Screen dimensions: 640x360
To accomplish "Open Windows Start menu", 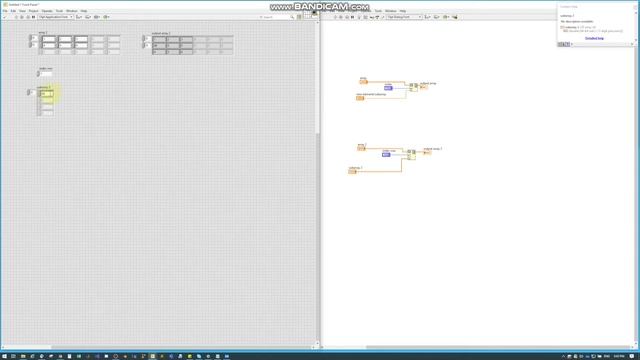I will 4,356.
